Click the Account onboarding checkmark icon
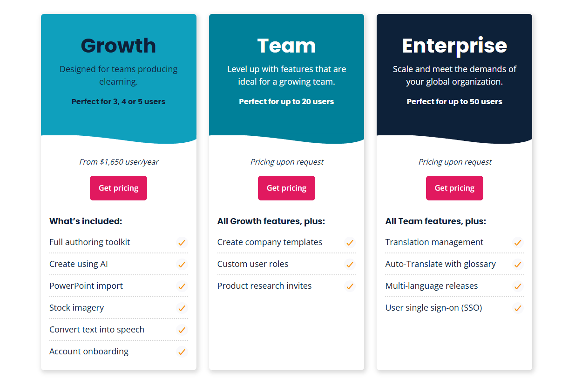This screenshot has height=392, width=575. tap(182, 352)
